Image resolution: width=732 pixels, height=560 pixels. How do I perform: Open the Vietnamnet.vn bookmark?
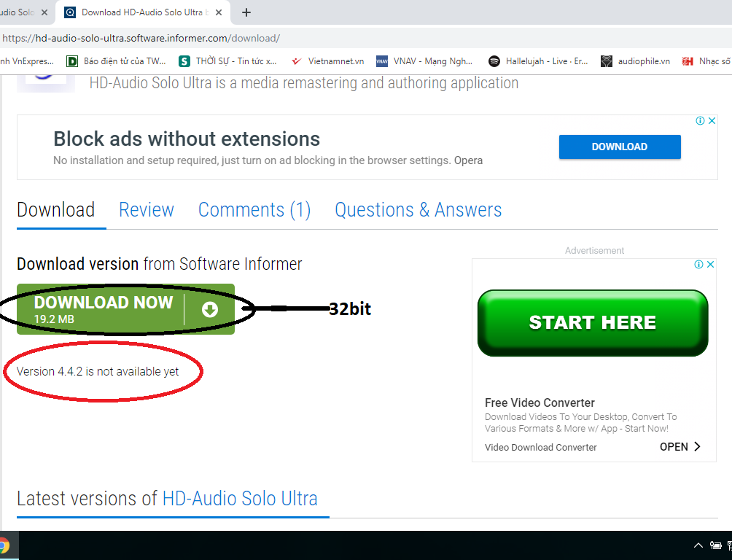coord(327,61)
